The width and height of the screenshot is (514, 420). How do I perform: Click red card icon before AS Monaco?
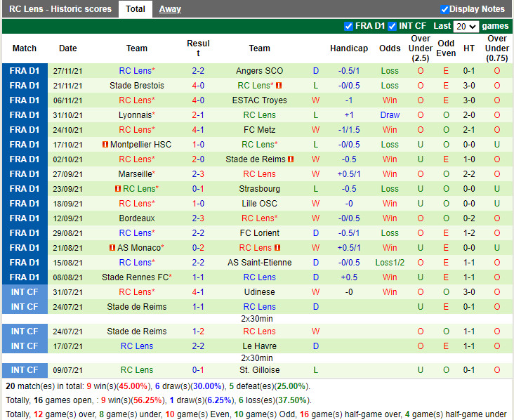[x=112, y=248]
